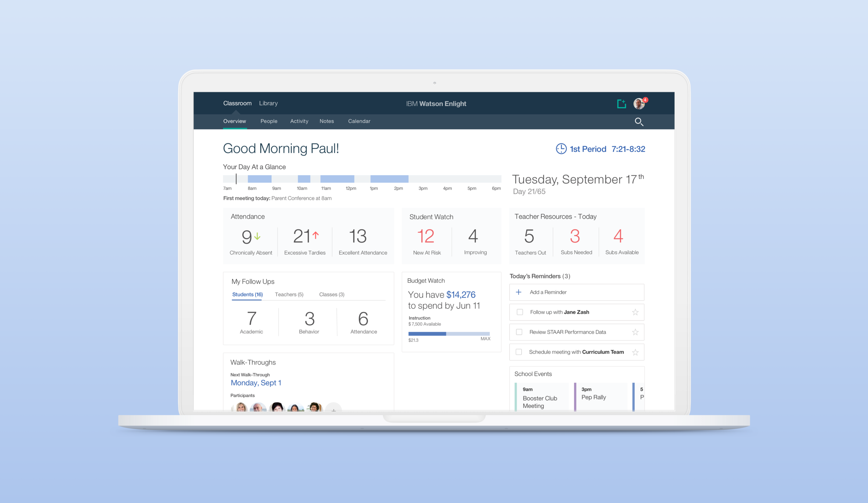Check the Schedule meeting with Curriculum Team box
Viewport: 868px width, 503px height.
519,352
